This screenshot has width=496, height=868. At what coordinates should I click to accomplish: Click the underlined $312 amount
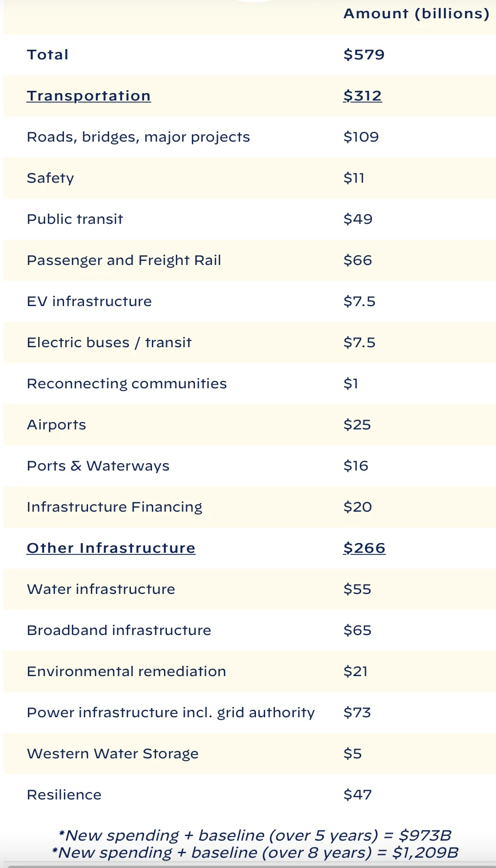coord(362,96)
